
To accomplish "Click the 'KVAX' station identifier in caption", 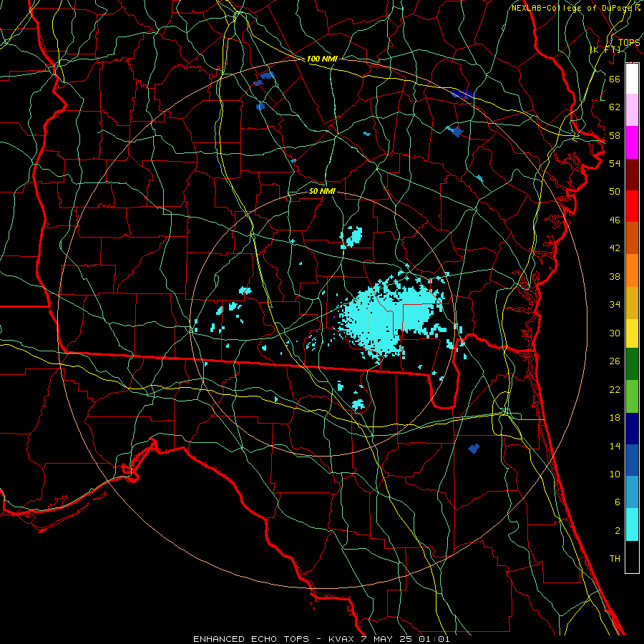I will coord(341,639).
